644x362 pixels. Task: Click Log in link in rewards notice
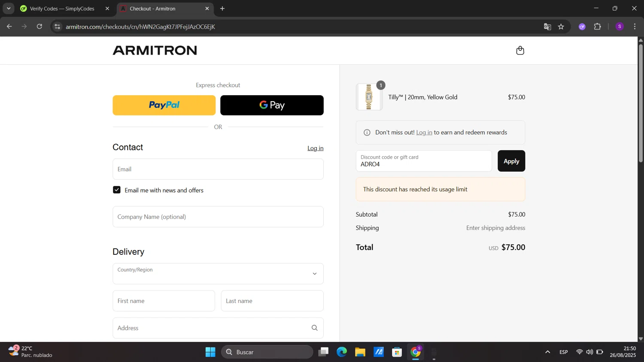[424, 133]
